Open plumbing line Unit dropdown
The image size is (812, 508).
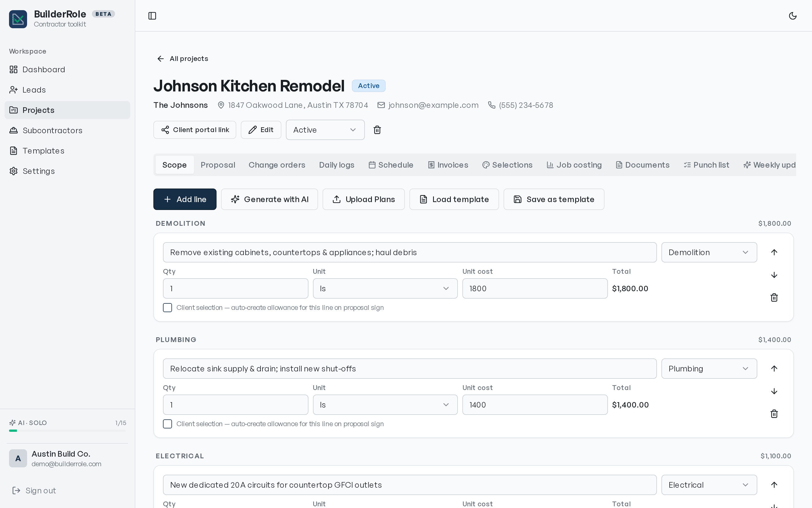(385, 404)
